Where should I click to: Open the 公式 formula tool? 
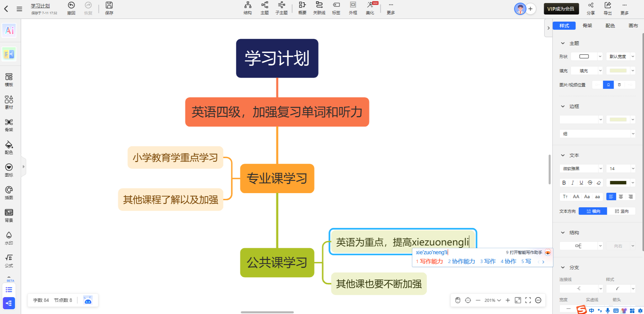9,261
